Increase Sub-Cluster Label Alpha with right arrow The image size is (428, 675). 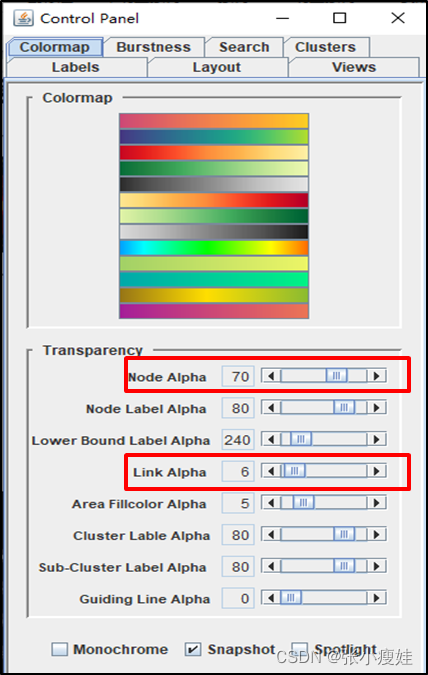pos(377,566)
